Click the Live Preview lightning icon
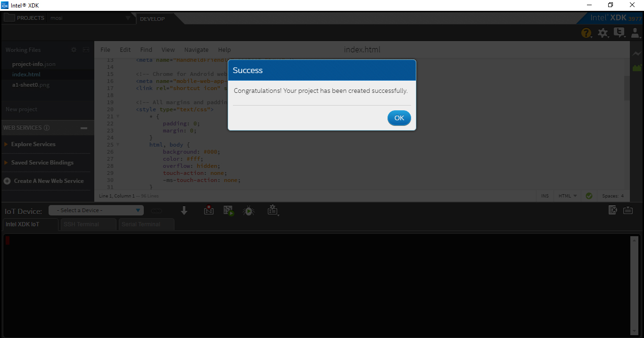Screen dimensions: 644x338 click(x=637, y=54)
